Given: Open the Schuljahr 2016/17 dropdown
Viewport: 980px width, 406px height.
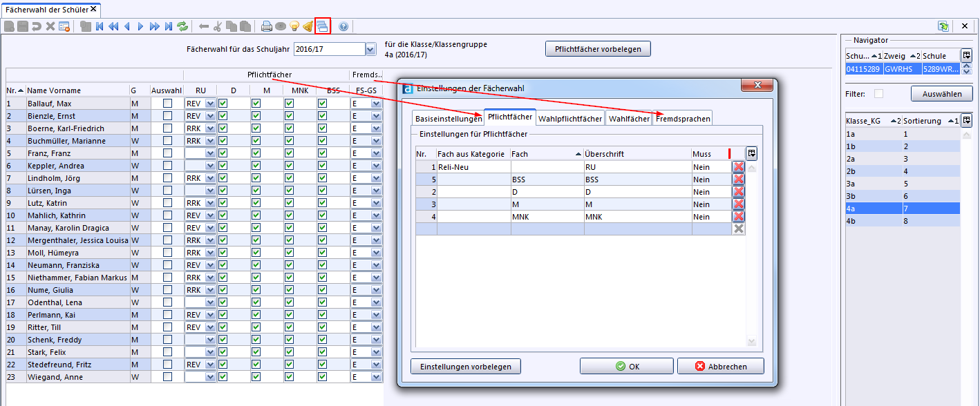Looking at the screenshot, I should click(370, 49).
